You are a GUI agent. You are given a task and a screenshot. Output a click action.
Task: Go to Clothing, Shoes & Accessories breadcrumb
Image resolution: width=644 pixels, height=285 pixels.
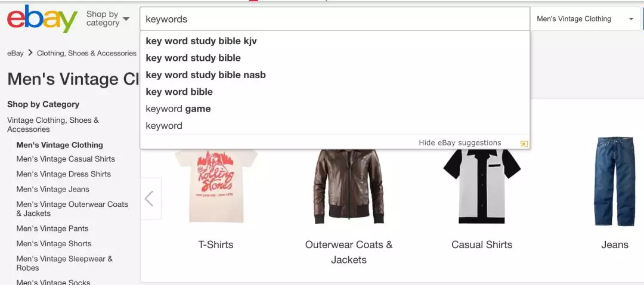[x=86, y=54]
